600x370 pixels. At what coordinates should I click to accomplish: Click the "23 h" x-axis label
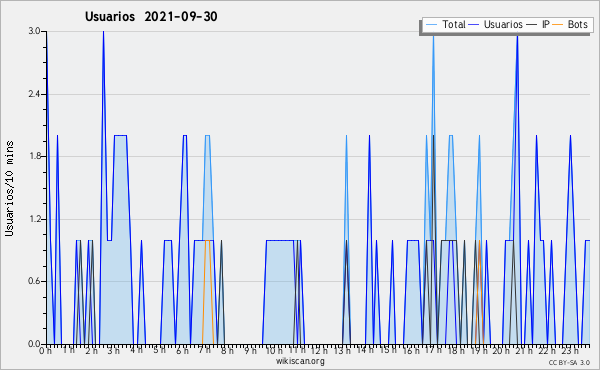570,350
